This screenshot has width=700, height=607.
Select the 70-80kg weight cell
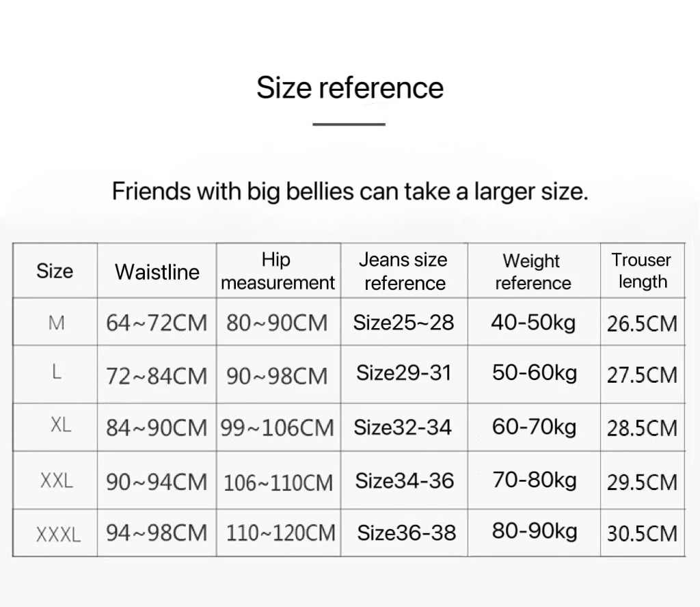(x=535, y=481)
